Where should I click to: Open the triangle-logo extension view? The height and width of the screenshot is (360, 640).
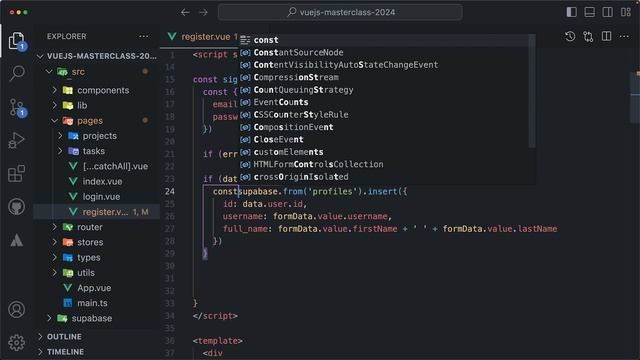tap(17, 240)
